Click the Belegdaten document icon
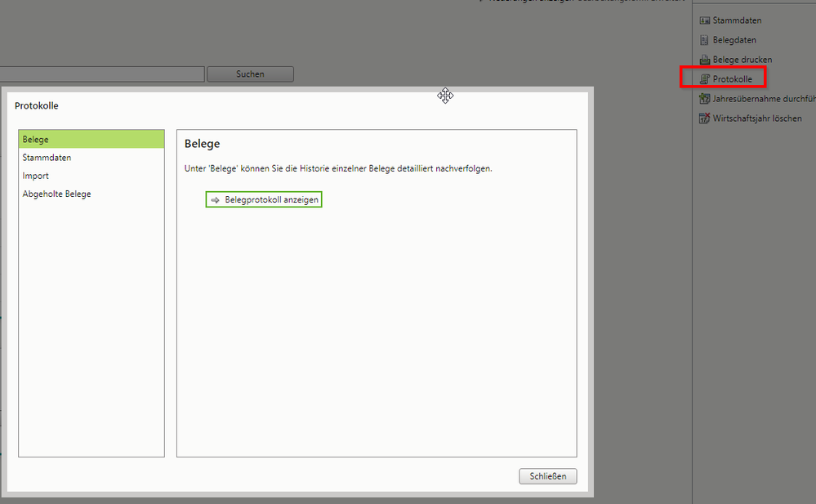 pyautogui.click(x=705, y=40)
